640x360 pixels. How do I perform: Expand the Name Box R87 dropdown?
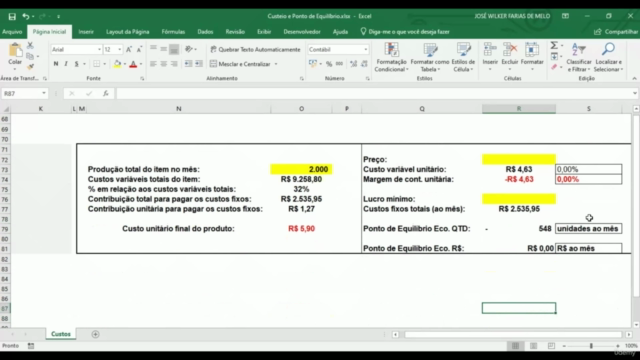click(x=44, y=93)
